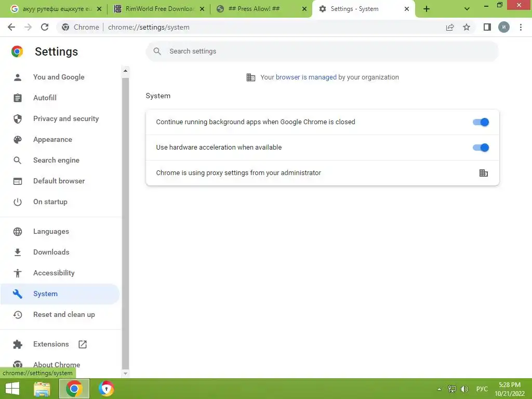Screen dimensions: 532x399
Task: Click the Chrome taskbar icon
Action: tap(74, 389)
